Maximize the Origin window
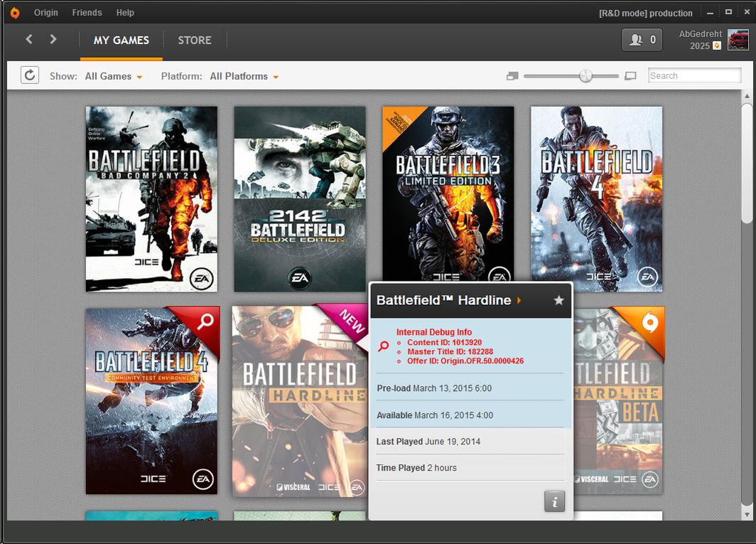 [x=728, y=11]
